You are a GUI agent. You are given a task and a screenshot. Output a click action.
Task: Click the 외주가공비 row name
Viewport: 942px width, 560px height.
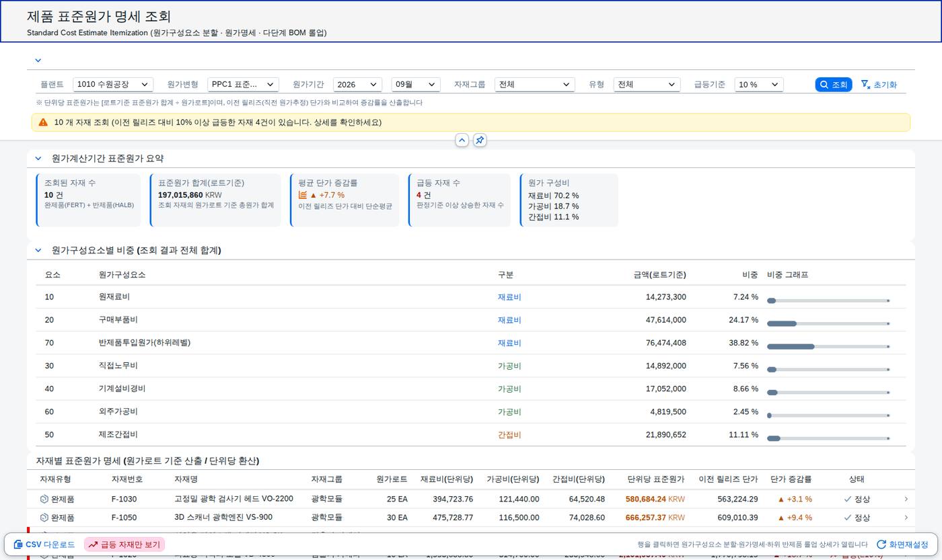click(118, 411)
